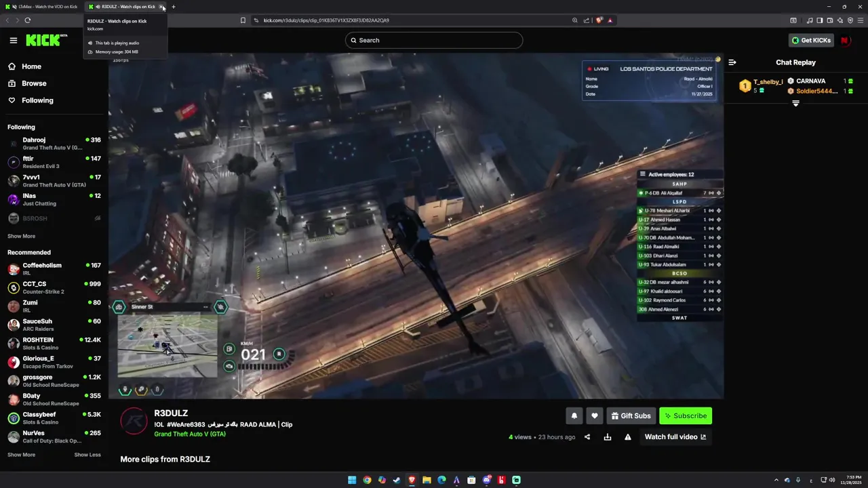
Task: Open Steam from taskbar
Action: (397, 481)
